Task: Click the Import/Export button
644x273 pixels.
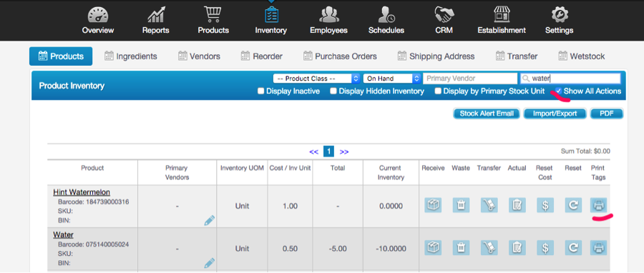Action: click(555, 114)
